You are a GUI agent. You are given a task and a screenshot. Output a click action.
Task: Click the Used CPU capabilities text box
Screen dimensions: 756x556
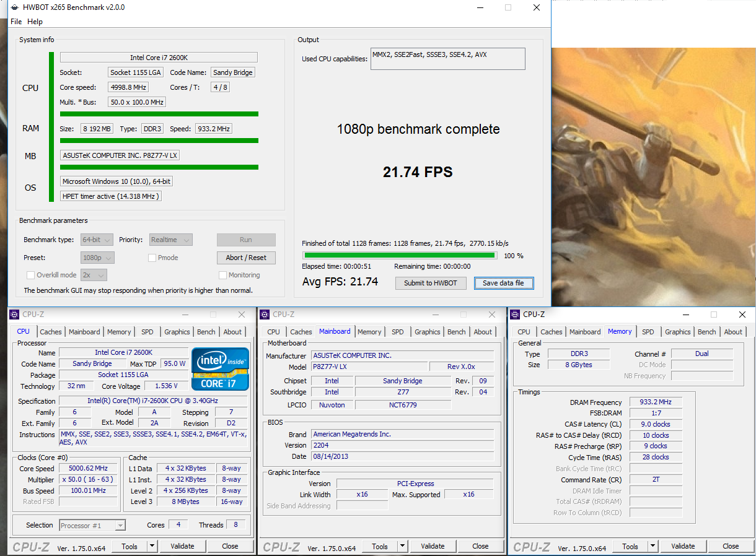coord(448,59)
